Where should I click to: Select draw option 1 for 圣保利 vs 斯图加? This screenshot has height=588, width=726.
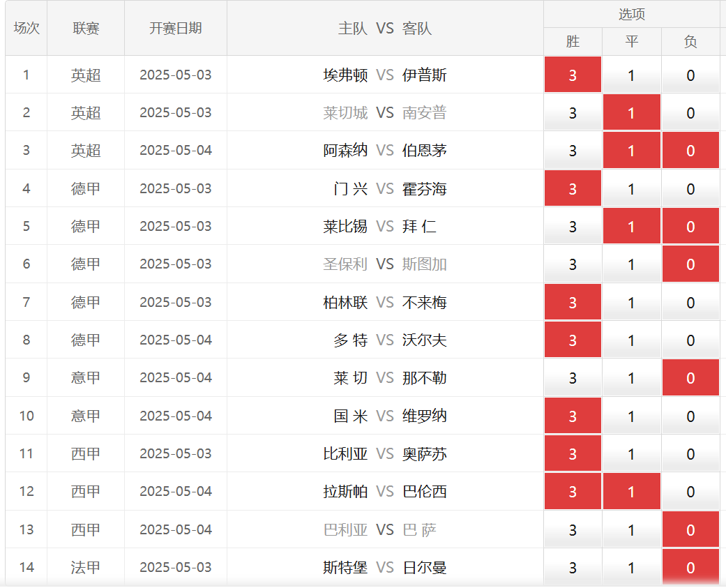632,264
